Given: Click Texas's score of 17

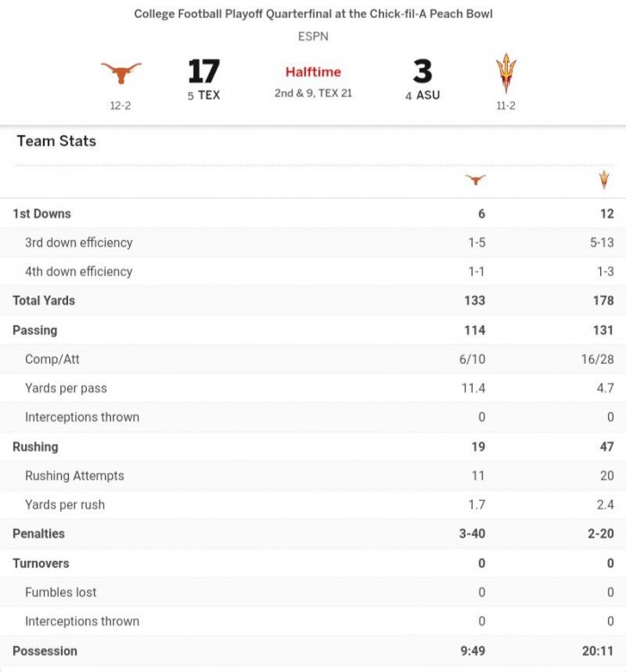Looking at the screenshot, I should pyautogui.click(x=204, y=71).
